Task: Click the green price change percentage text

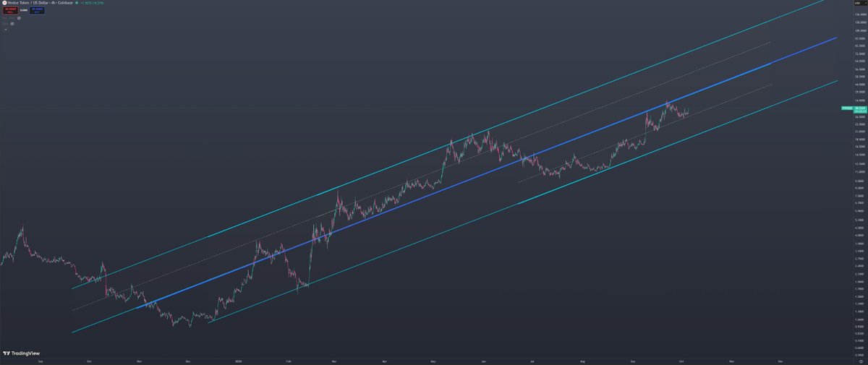Action: point(92,3)
